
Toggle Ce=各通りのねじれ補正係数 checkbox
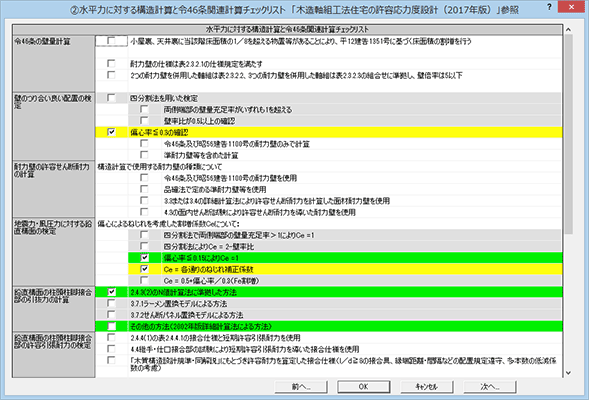click(144, 269)
